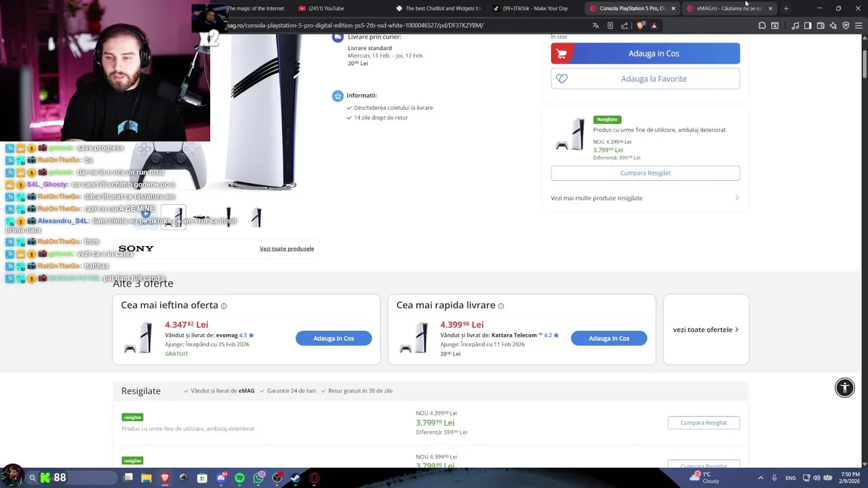Click the taskbar clock showing 7:50 PM
The height and width of the screenshot is (488, 868).
[x=850, y=478]
